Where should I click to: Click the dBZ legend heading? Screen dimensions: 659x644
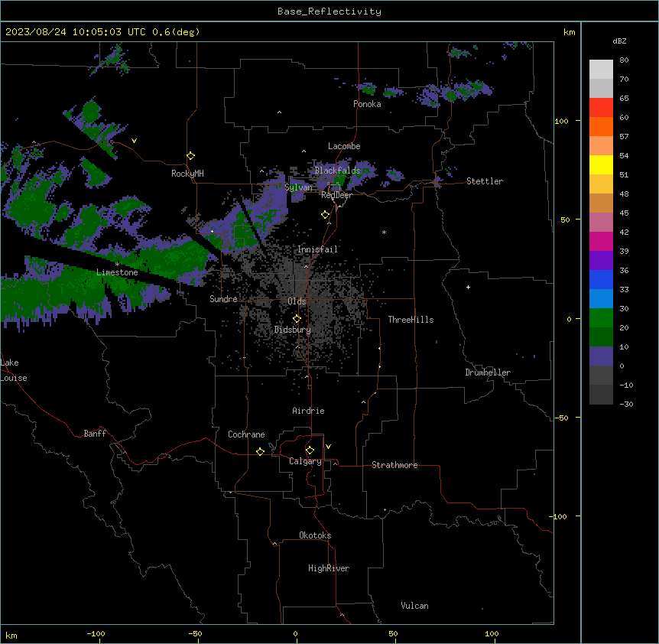(x=619, y=41)
